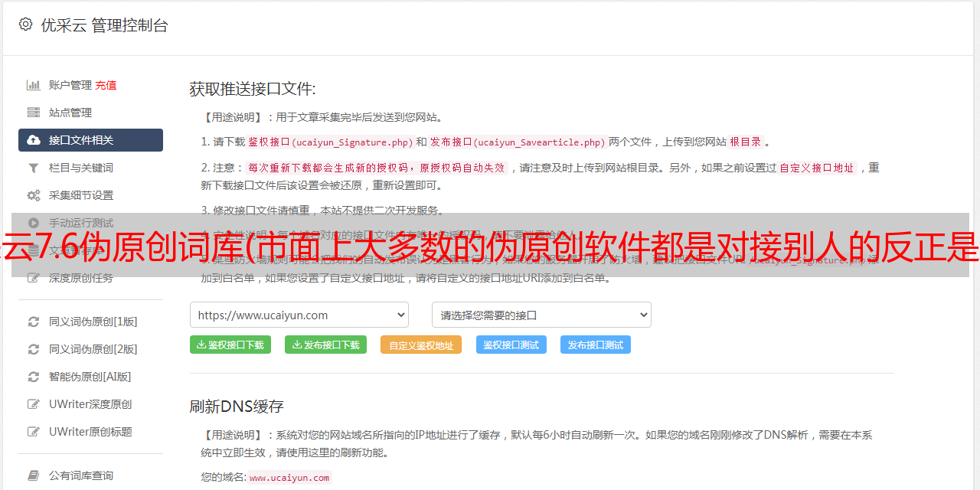Image resolution: width=980 pixels, height=490 pixels.
Task: Click the edit icon for UWriter深度原创
Action: click(34, 404)
